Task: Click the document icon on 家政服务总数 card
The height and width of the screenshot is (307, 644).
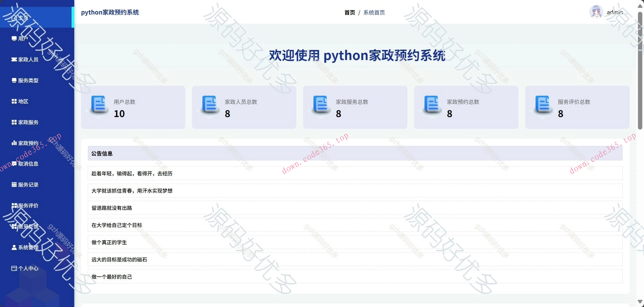Action: 321,104
